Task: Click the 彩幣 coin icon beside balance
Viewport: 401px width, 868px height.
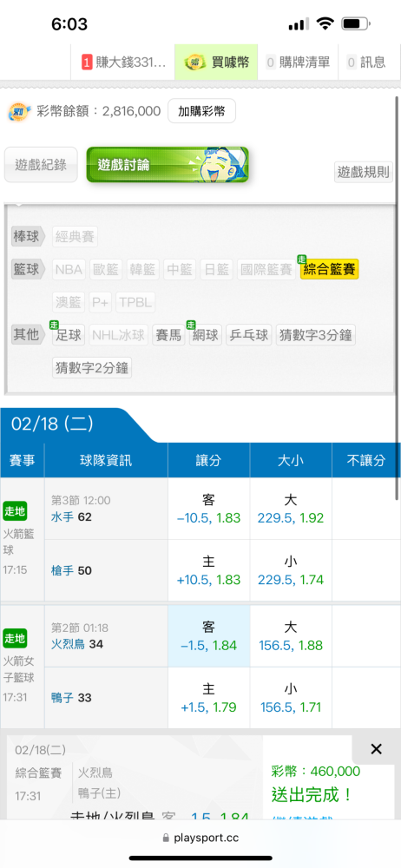Action: tap(19, 111)
